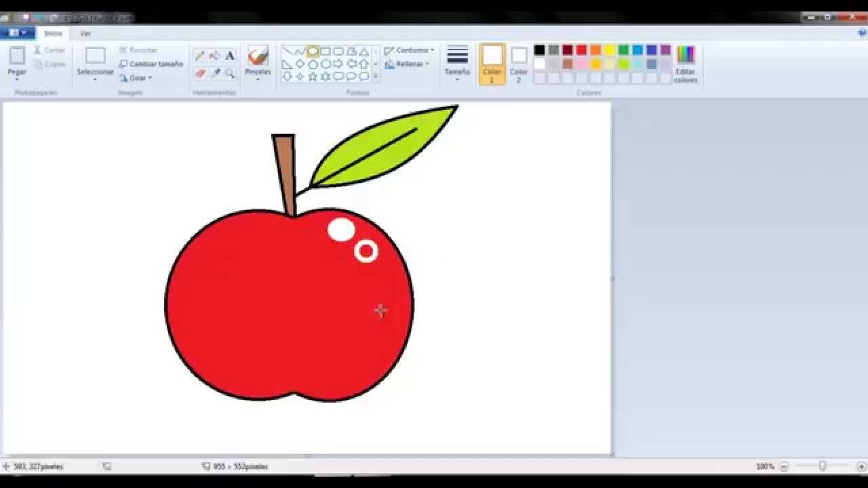The width and height of the screenshot is (868, 488).
Task: Select the Magnifier tool
Action: tap(230, 73)
